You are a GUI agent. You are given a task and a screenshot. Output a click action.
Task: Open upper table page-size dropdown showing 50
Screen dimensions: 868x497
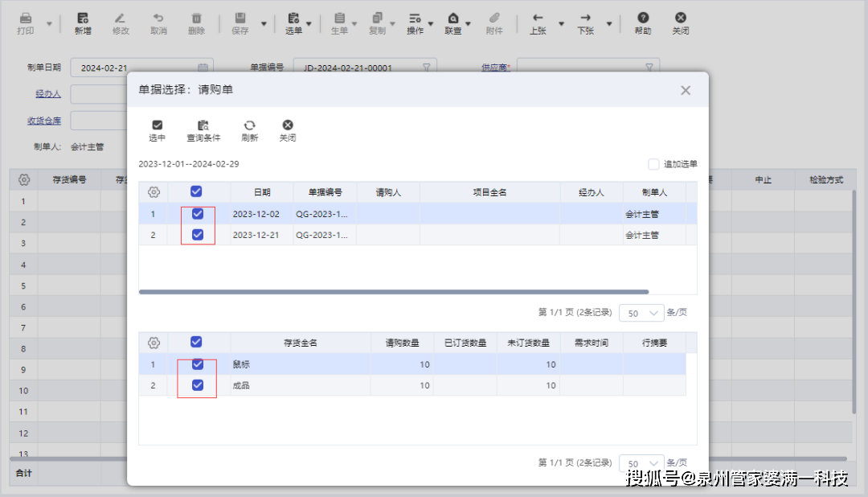[x=641, y=313]
